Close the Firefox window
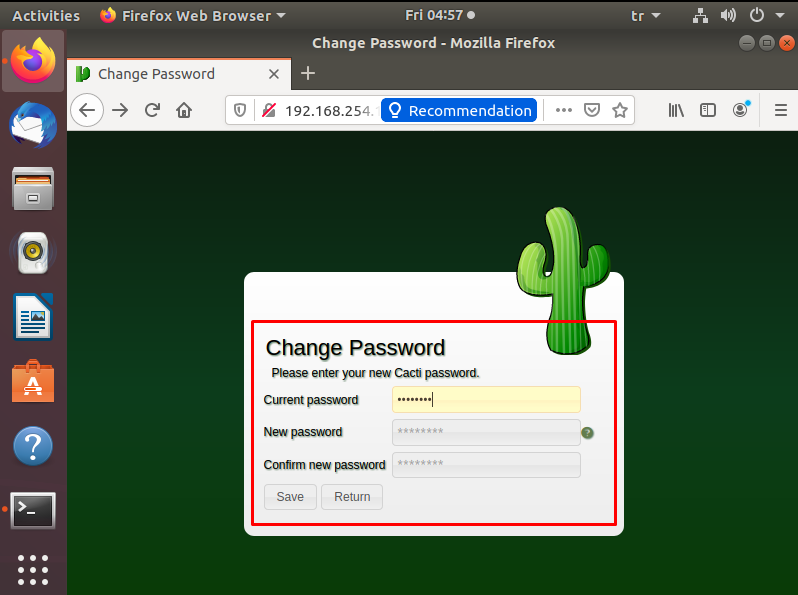The height and width of the screenshot is (595, 798). coord(786,43)
